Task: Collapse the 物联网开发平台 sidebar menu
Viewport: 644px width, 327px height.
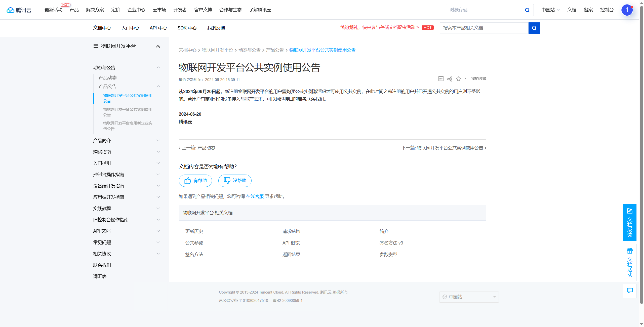Action: click(x=158, y=46)
